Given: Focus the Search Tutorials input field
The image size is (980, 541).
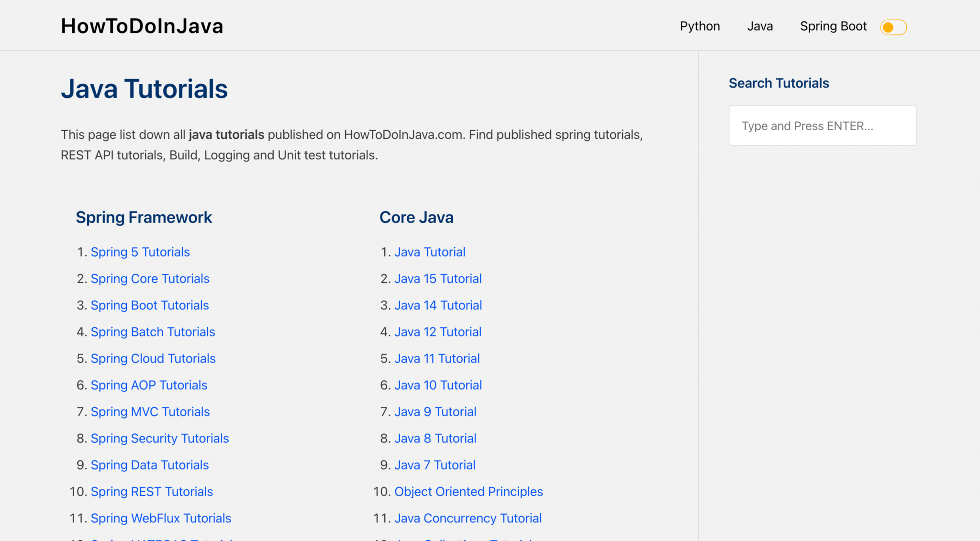Looking at the screenshot, I should (x=822, y=125).
